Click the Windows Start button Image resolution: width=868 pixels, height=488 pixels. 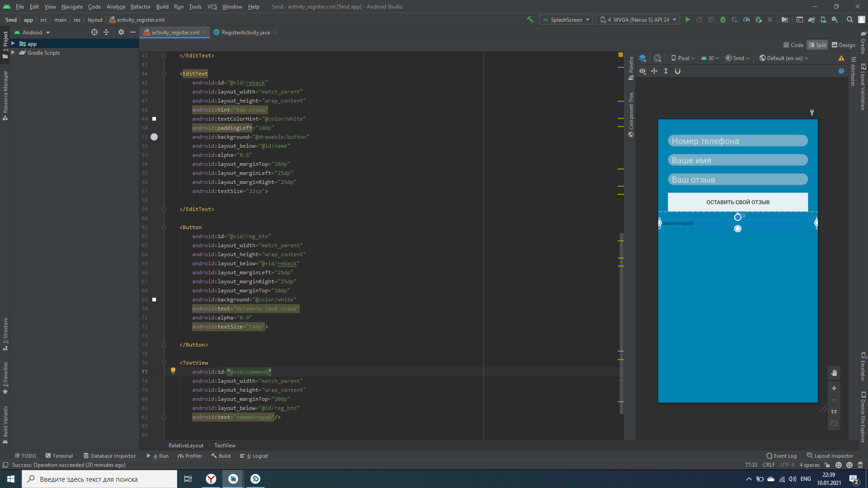(11, 479)
